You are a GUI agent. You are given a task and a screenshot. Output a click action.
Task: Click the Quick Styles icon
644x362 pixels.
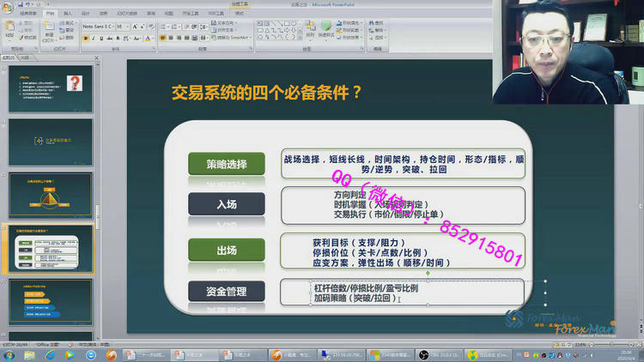[327, 29]
